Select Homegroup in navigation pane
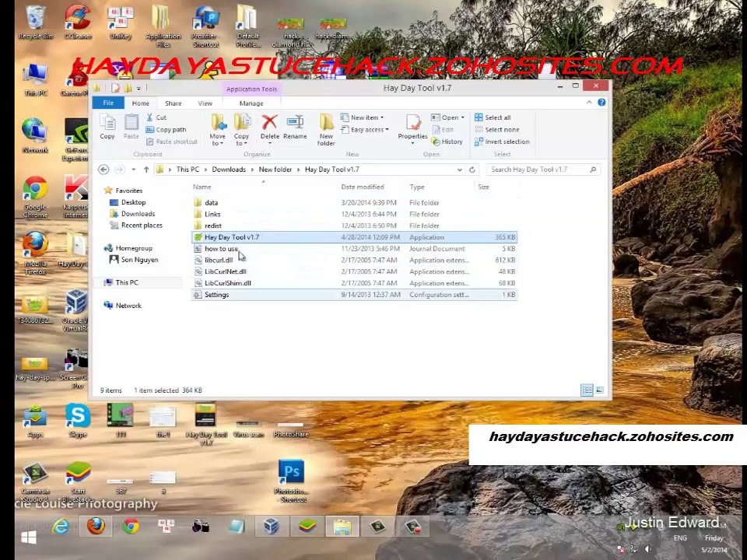 pyautogui.click(x=128, y=248)
